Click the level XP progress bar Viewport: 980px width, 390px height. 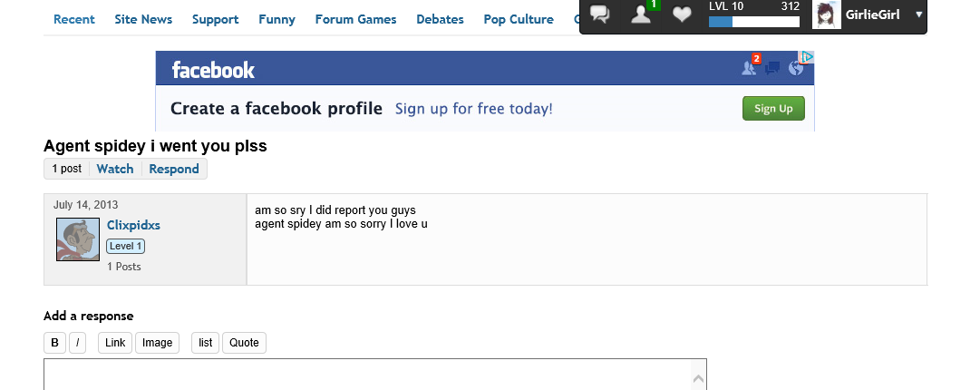753,22
